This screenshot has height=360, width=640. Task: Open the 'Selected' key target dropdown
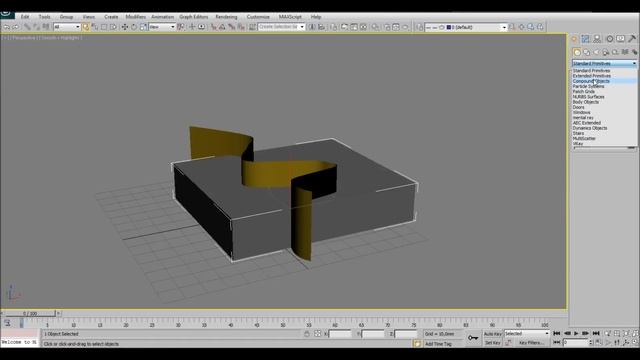(527, 334)
